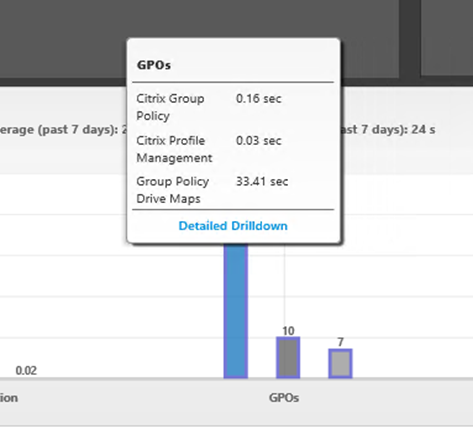This screenshot has height=434, width=473.
Task: Select the light gray bar labeled 7
Action: click(x=340, y=363)
